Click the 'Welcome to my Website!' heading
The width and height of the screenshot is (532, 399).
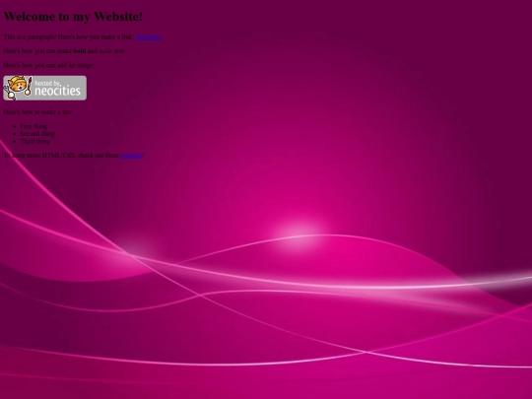(73, 17)
